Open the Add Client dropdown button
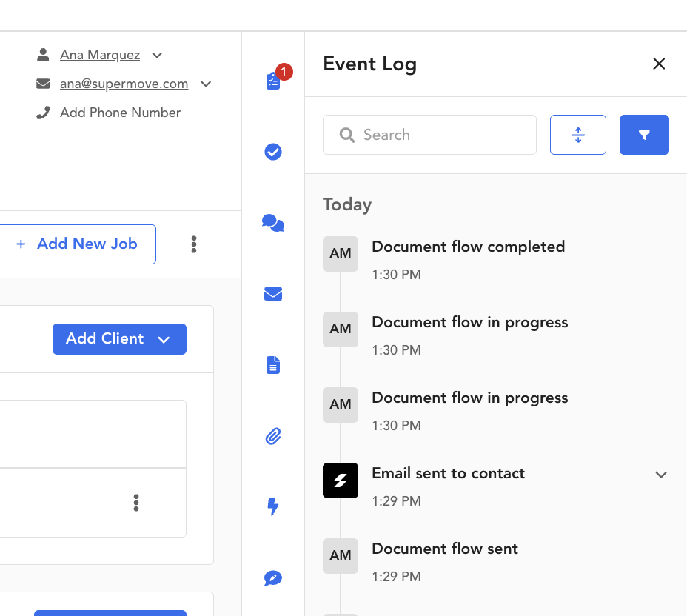This screenshot has height=616, width=687. click(x=120, y=339)
